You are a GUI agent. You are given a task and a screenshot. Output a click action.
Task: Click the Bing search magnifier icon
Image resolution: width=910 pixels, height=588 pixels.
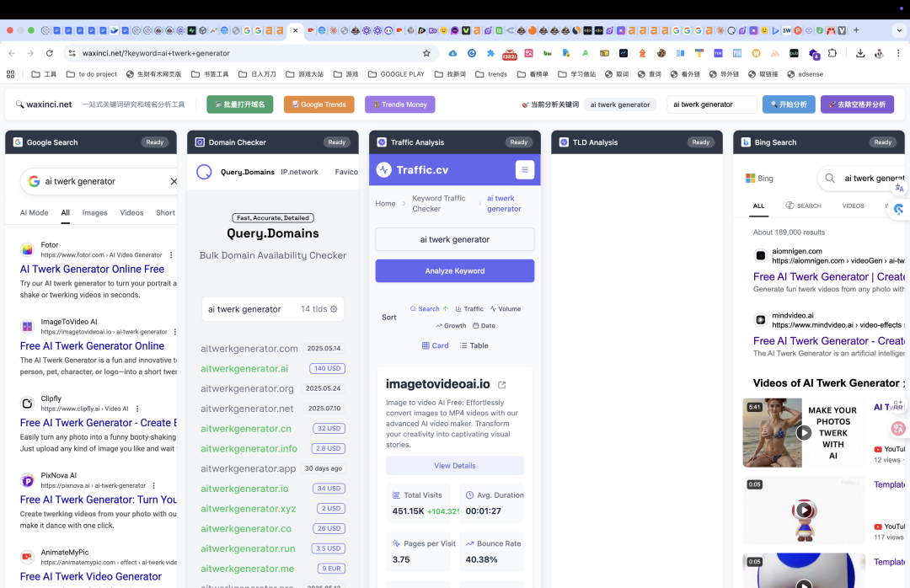(830, 179)
